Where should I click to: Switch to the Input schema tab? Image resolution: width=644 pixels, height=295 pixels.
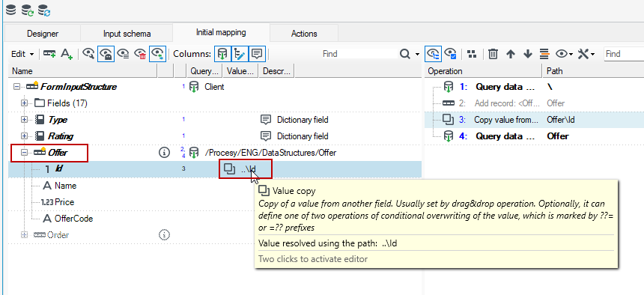[x=127, y=34]
